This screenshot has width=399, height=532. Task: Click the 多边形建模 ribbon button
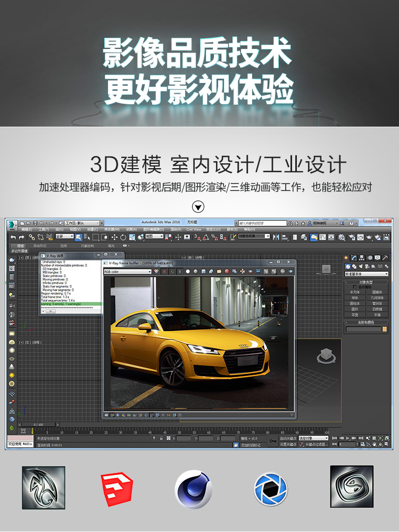click(19, 251)
